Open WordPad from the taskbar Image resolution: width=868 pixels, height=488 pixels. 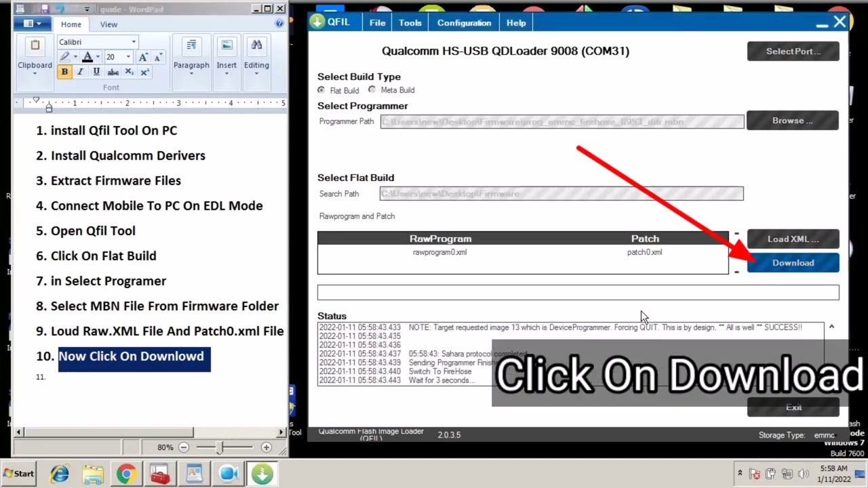(194, 474)
